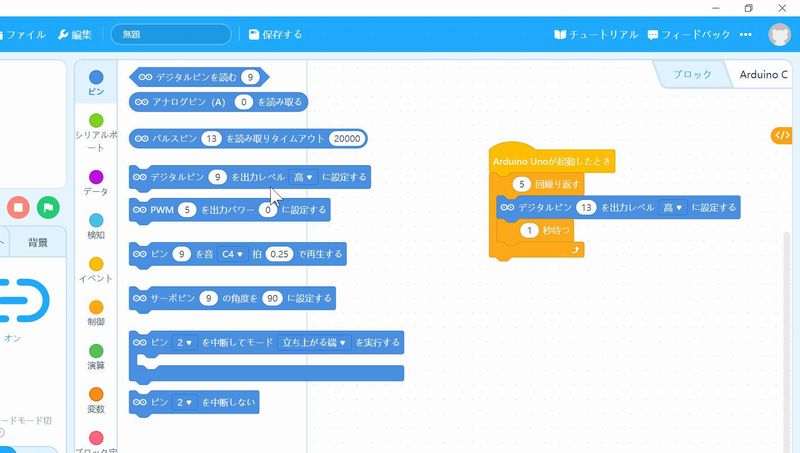Open the orange code view icon
The height and width of the screenshot is (453, 800).
click(x=781, y=135)
